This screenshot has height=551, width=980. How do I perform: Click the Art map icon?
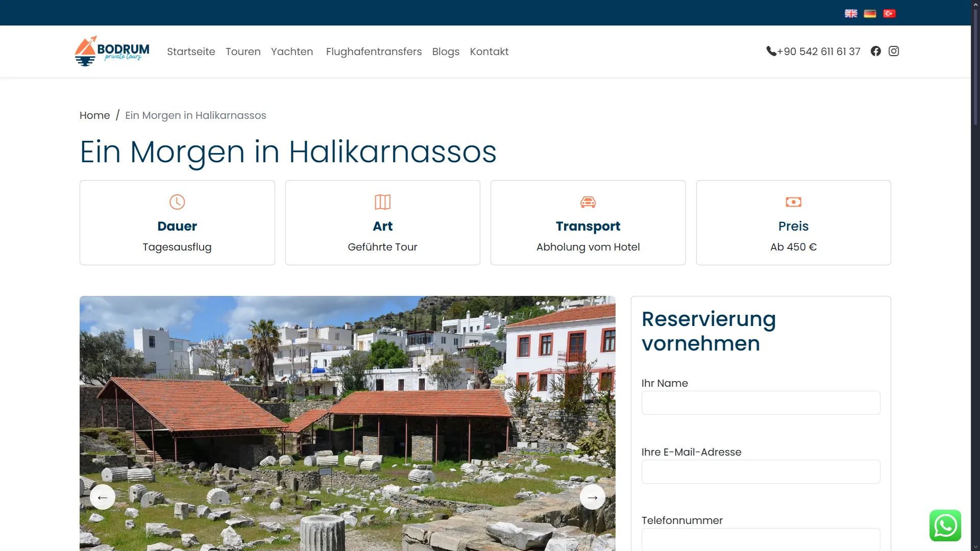pyautogui.click(x=383, y=202)
